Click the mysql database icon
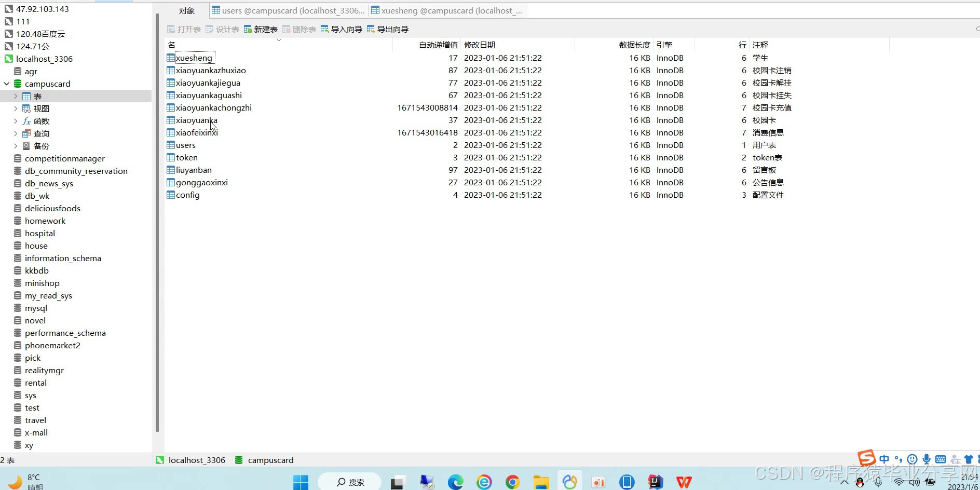Image resolution: width=980 pixels, height=490 pixels. click(x=18, y=308)
